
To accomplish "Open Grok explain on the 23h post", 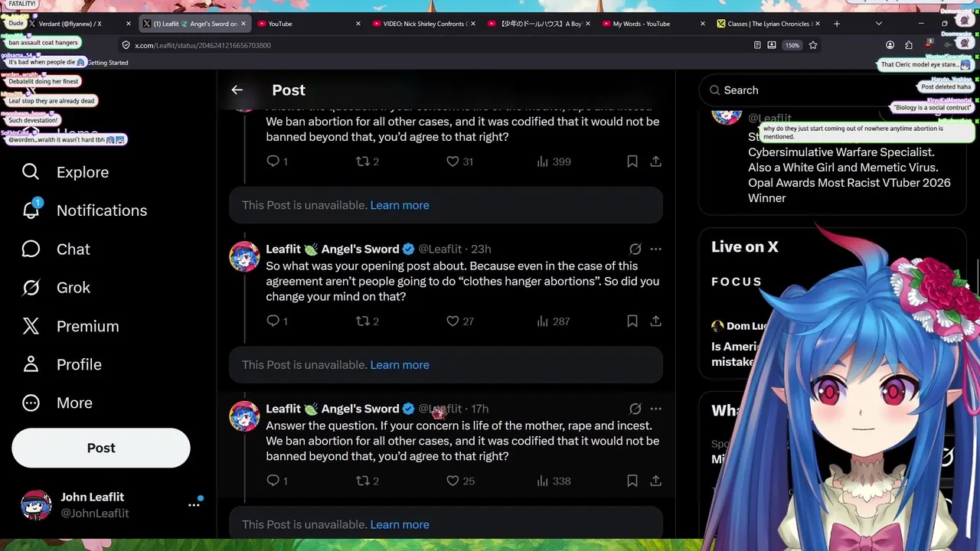I will (x=635, y=249).
